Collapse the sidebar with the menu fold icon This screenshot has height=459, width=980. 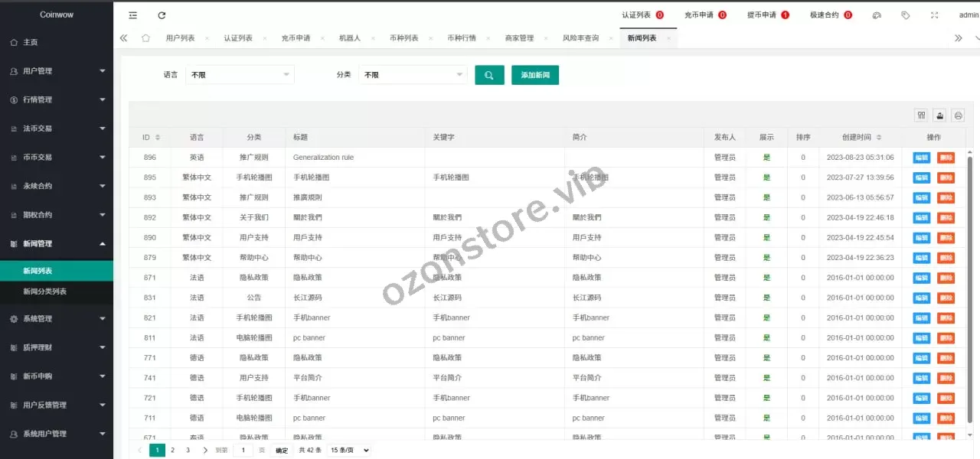pyautogui.click(x=133, y=15)
